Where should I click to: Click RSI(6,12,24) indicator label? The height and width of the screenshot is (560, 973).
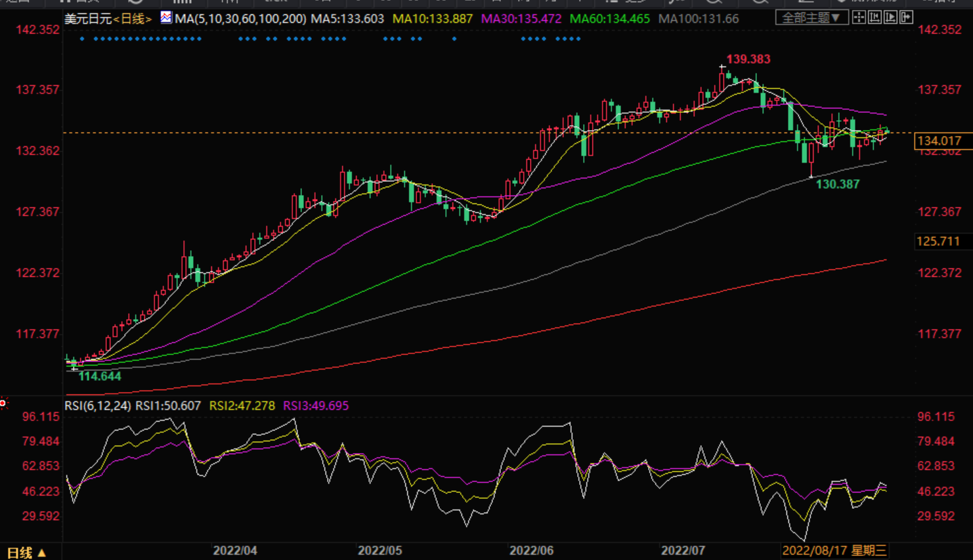click(x=97, y=406)
